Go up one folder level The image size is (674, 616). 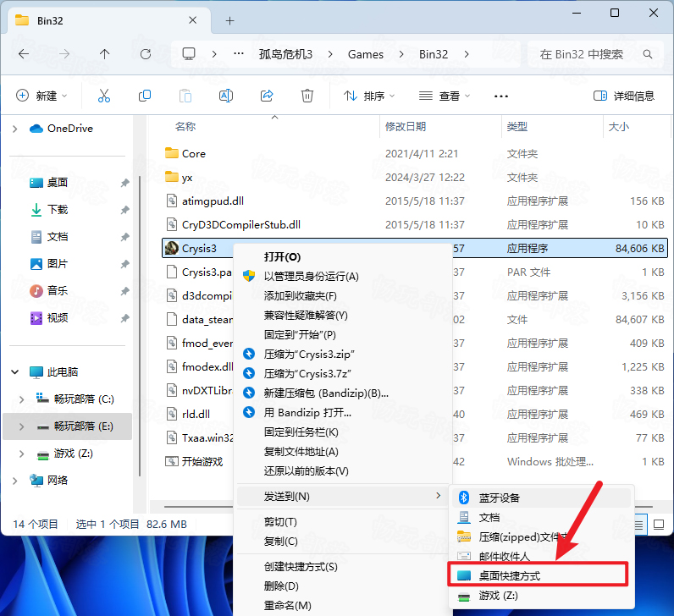pyautogui.click(x=104, y=54)
